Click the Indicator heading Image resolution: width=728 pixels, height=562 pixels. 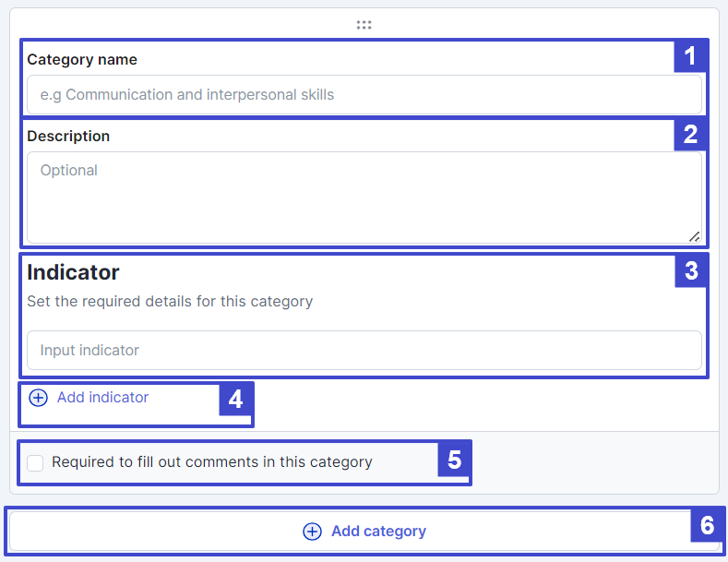(74, 272)
